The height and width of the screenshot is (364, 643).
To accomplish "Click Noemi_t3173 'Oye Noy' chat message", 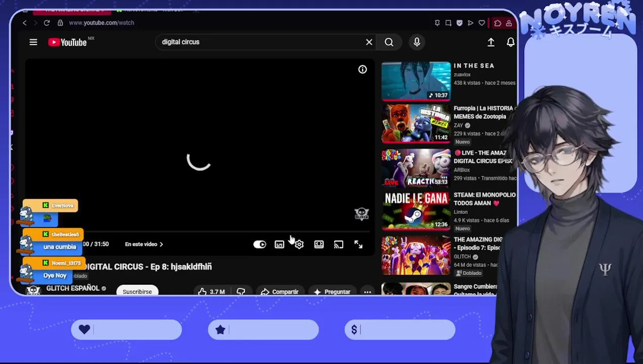I will tap(53, 271).
